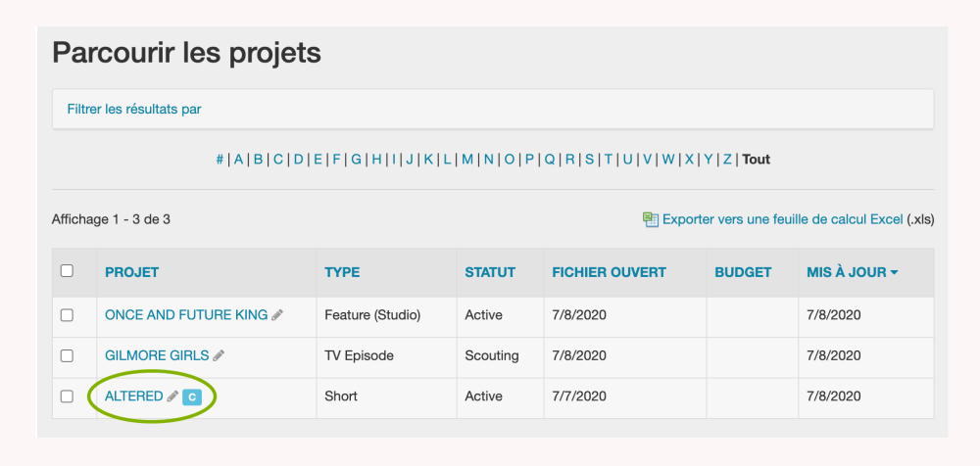The width and height of the screenshot is (980, 466).
Task: Sort by the STATUT column header
Action: click(490, 272)
